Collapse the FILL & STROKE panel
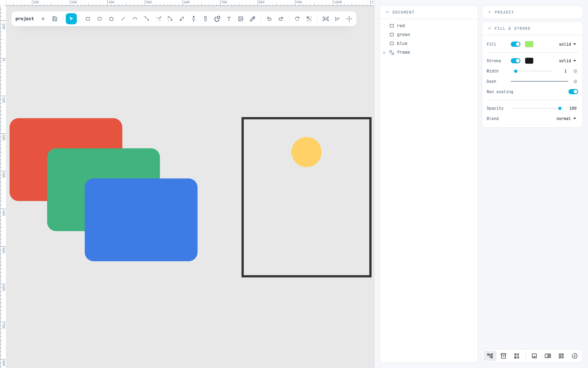This screenshot has height=368, width=588. (x=489, y=29)
